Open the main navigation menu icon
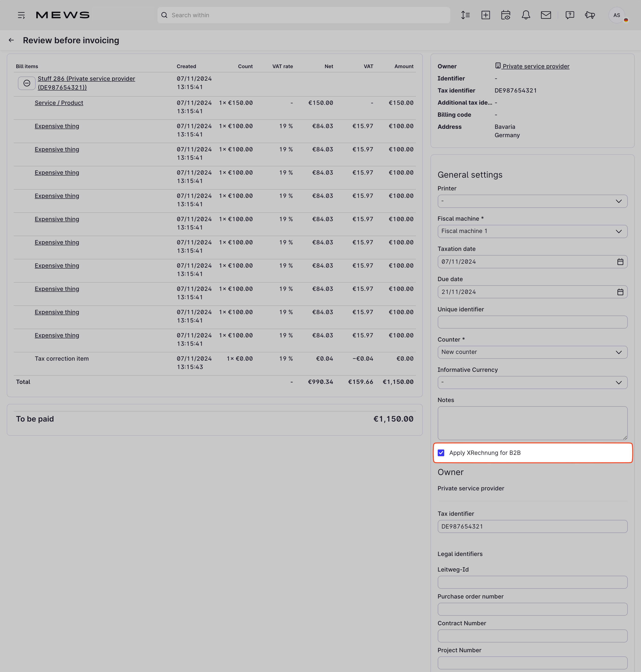Image resolution: width=641 pixels, height=672 pixels. coord(21,15)
